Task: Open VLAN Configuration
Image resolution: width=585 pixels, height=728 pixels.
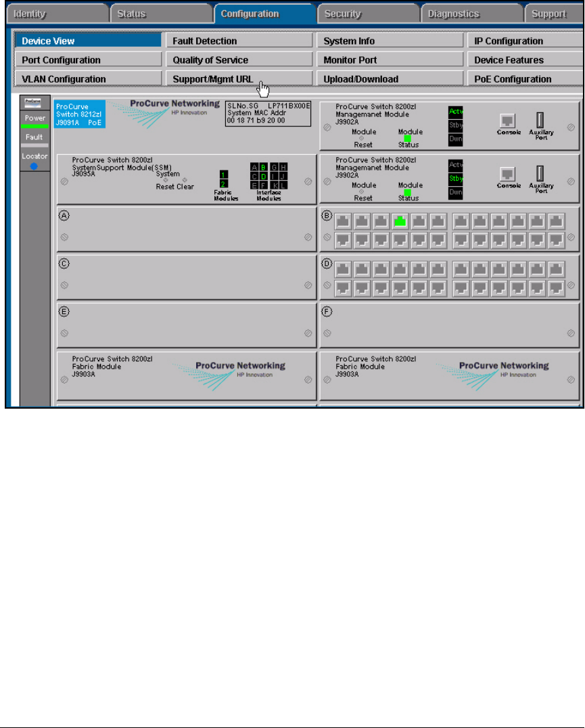Action: [88, 79]
